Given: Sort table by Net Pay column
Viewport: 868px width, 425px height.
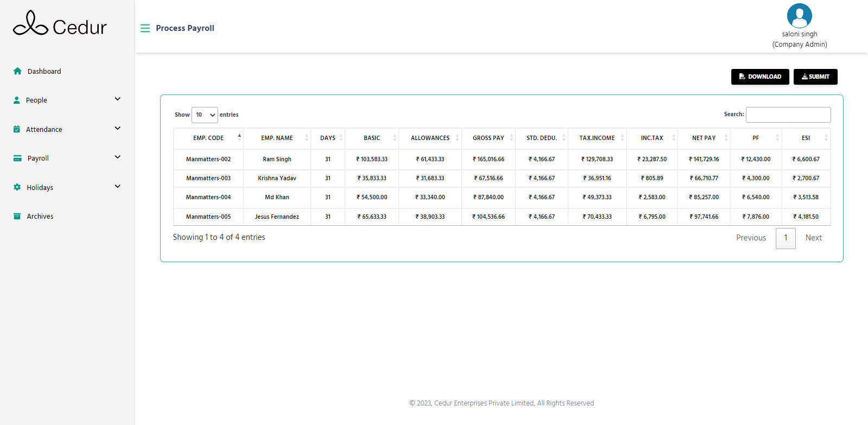Looking at the screenshot, I should [704, 138].
